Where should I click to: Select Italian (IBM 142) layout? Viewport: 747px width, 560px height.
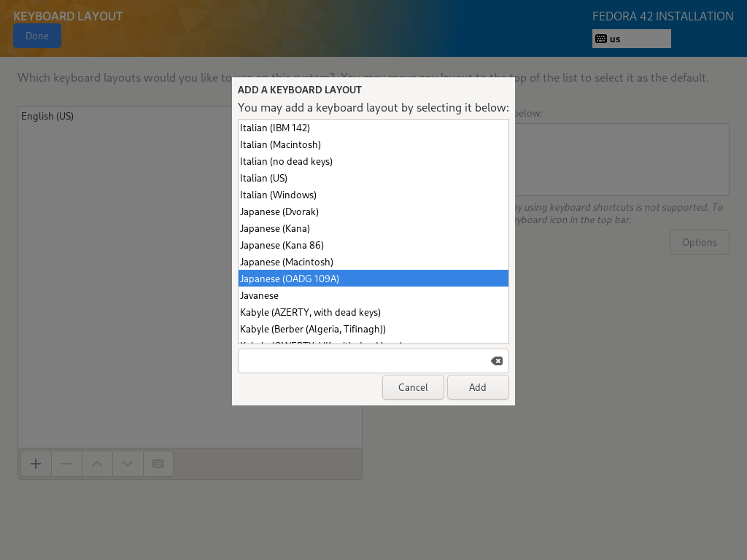pyautogui.click(x=373, y=128)
